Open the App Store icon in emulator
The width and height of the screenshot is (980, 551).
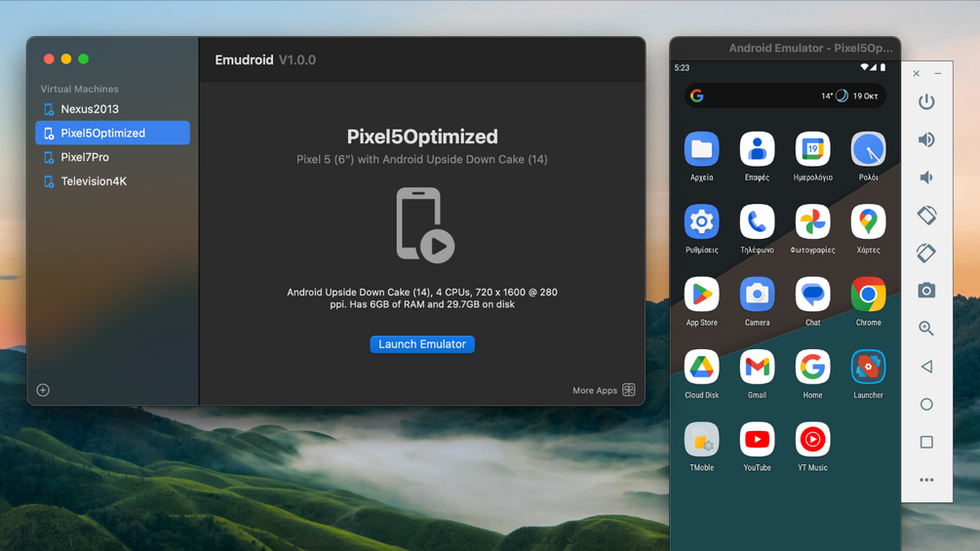pos(701,295)
